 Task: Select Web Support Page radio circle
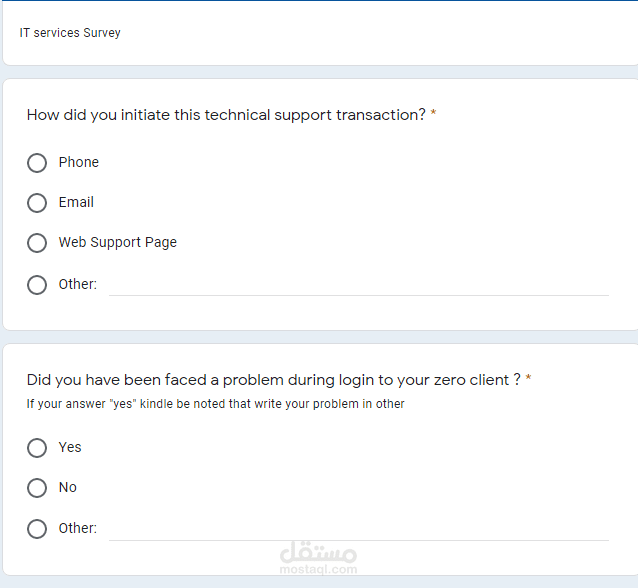coord(37,243)
